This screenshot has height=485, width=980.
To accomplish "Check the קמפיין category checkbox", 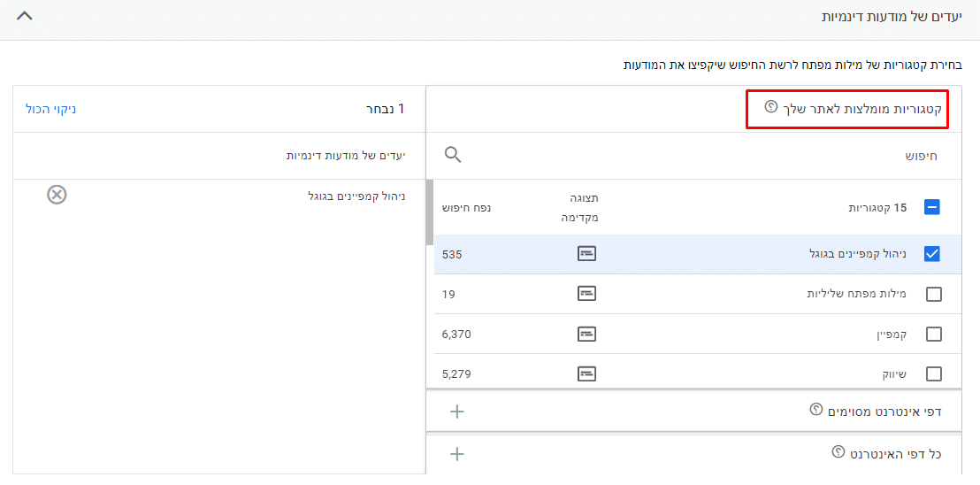I will pos(933,335).
